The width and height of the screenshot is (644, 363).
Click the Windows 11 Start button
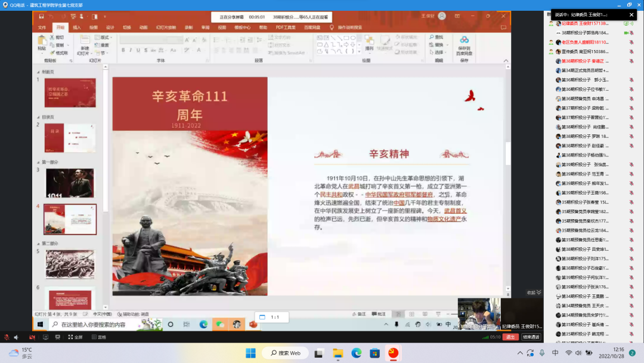[x=250, y=353]
